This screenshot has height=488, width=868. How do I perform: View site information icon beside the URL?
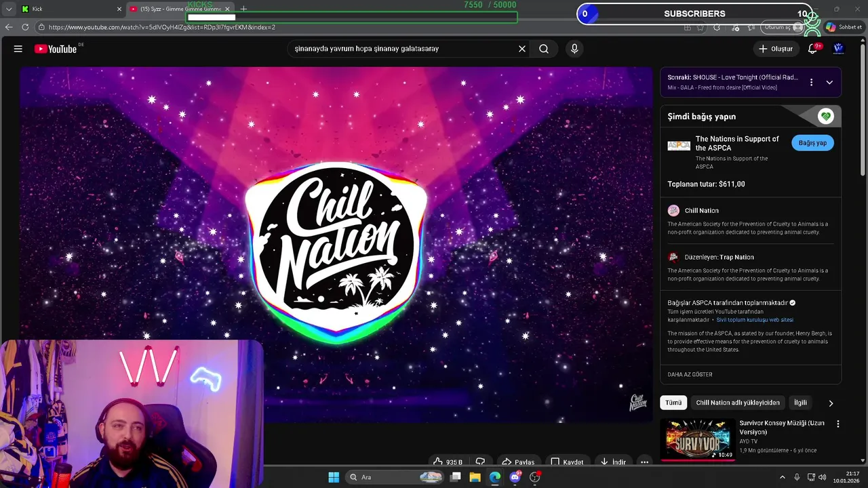pos(41,27)
